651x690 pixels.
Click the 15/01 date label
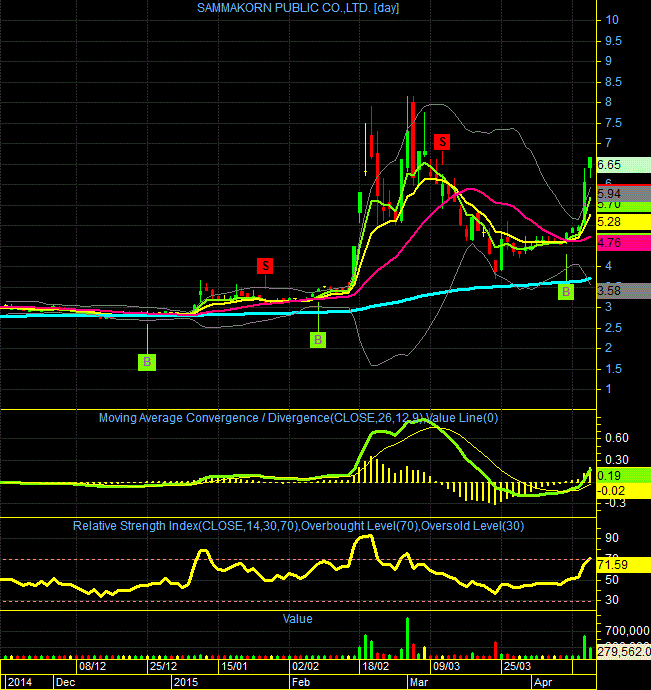click(234, 666)
